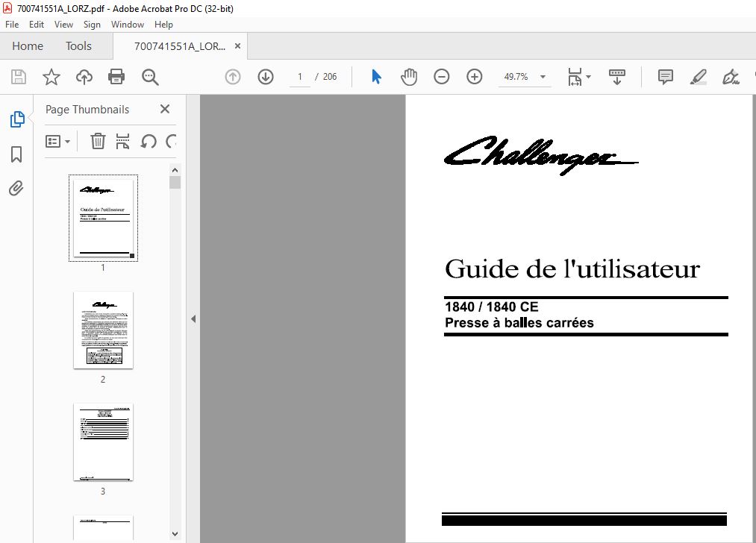756x543 pixels.
Task: Select page 3 thumbnail
Action: [x=103, y=442]
